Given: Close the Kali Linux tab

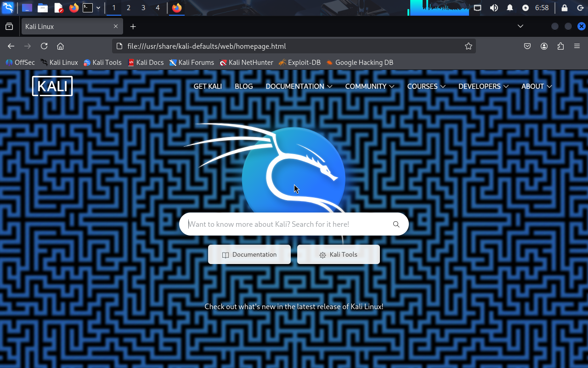Looking at the screenshot, I should 116,27.
